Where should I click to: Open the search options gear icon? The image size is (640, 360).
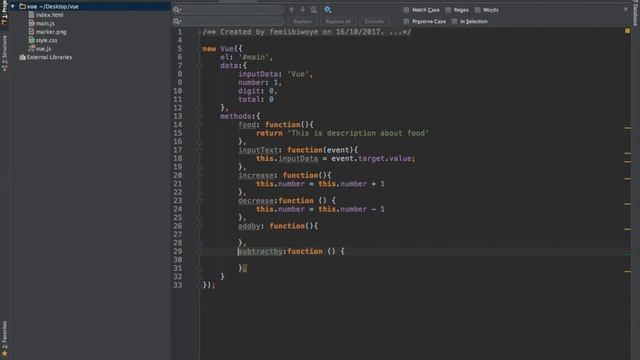pos(328,10)
